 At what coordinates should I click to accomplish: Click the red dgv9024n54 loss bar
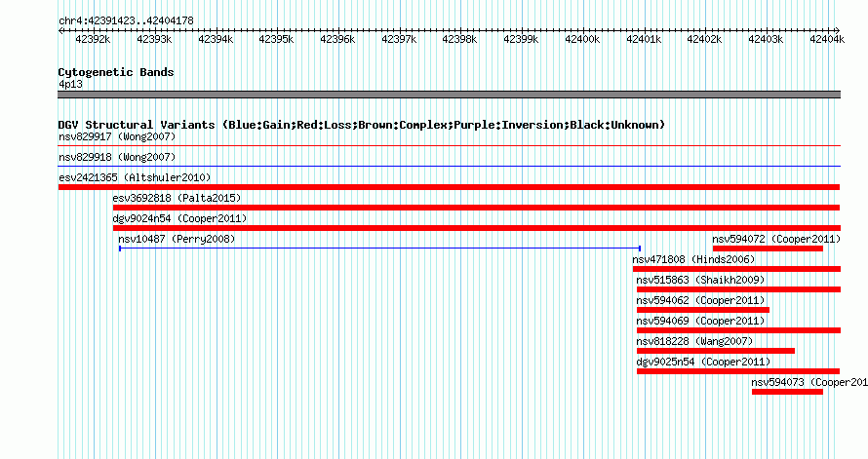click(477, 228)
